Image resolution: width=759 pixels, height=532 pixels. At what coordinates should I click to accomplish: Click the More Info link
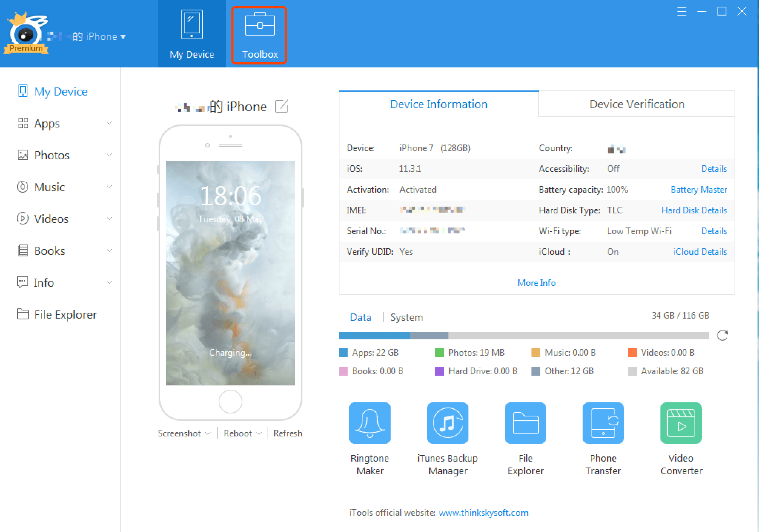536,283
